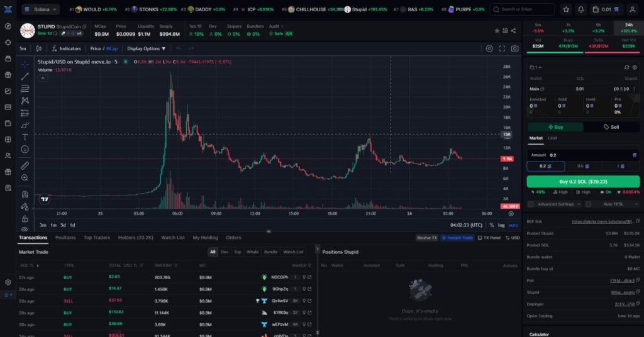Select the brush drawing tool
The width and height of the screenshot is (644, 337).
(x=25, y=124)
